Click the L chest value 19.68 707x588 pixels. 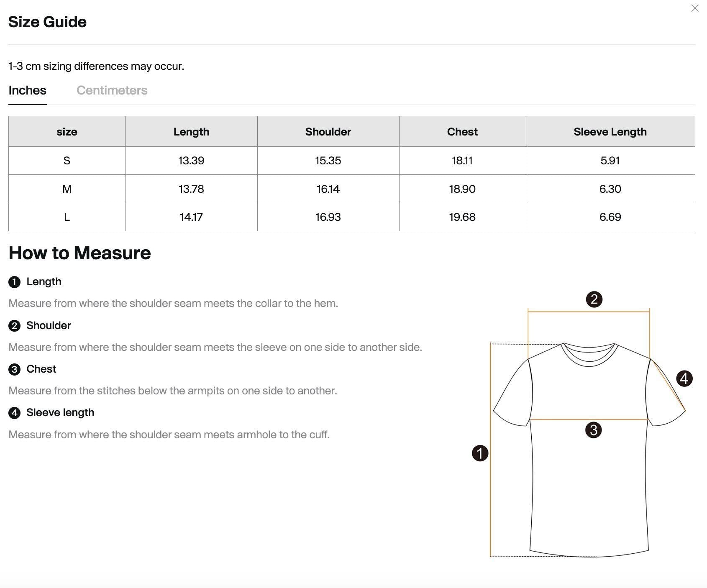(x=462, y=217)
